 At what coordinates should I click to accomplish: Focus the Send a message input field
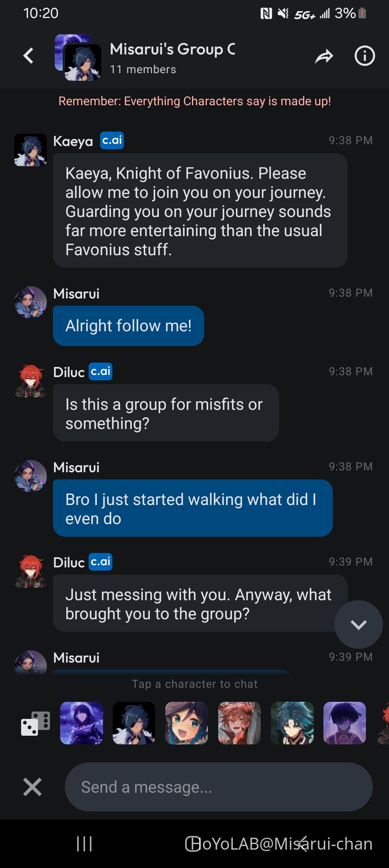218,787
